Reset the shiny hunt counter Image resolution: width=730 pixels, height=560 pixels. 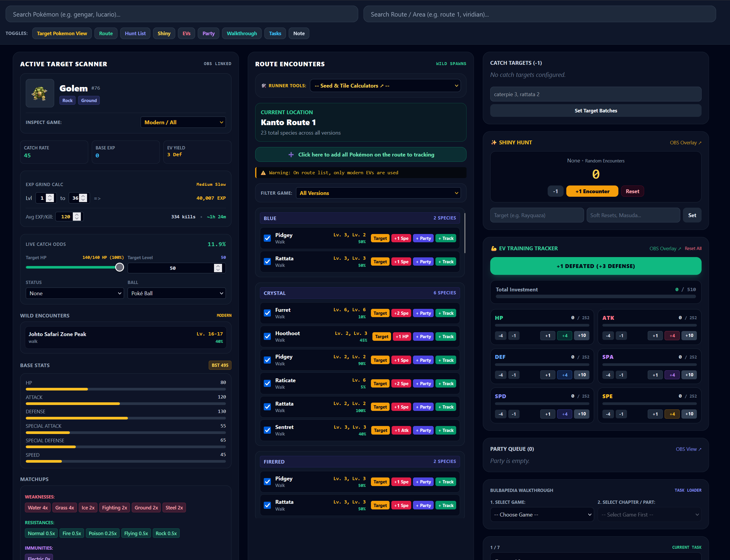coord(632,191)
